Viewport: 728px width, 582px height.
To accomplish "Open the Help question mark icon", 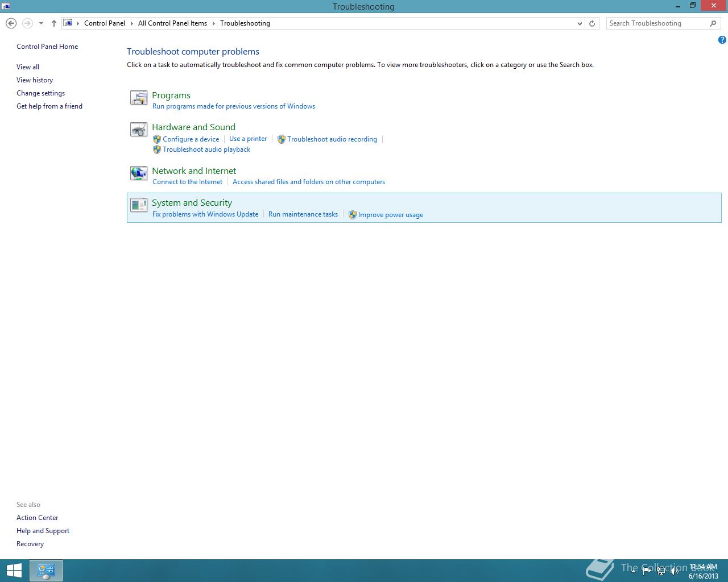I will tap(722, 40).
